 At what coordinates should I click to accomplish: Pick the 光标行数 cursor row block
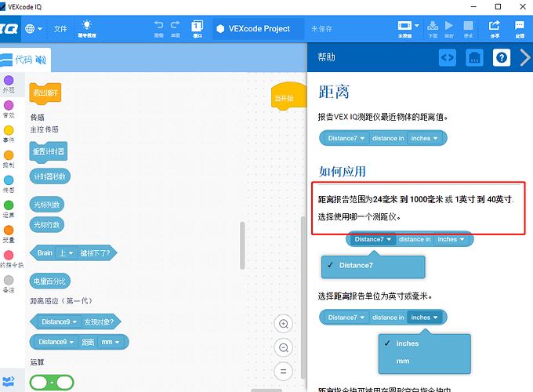46,225
